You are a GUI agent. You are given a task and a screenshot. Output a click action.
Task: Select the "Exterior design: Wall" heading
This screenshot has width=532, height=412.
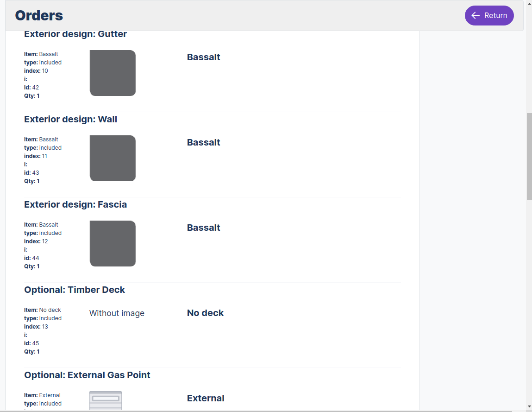click(x=70, y=119)
